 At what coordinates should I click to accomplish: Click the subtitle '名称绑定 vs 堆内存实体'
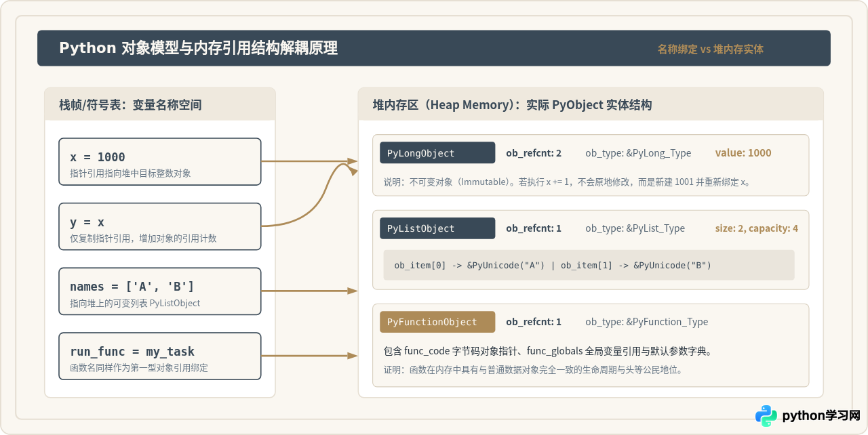click(x=710, y=49)
